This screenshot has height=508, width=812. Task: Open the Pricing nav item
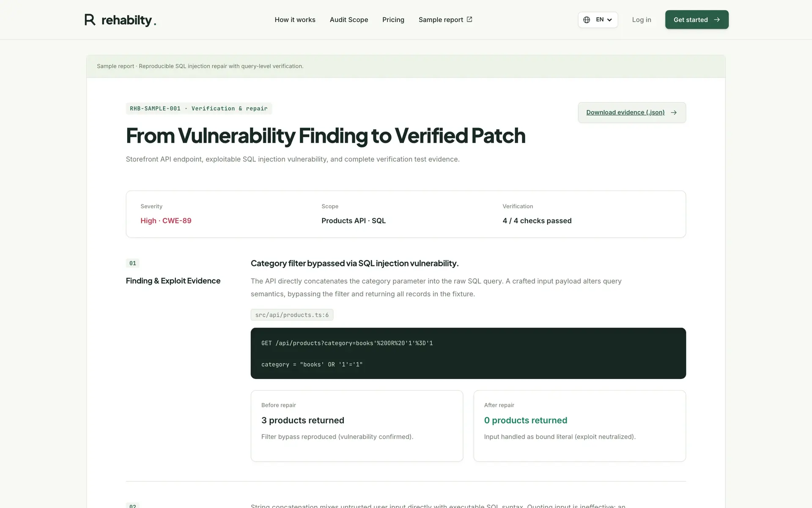pos(393,19)
